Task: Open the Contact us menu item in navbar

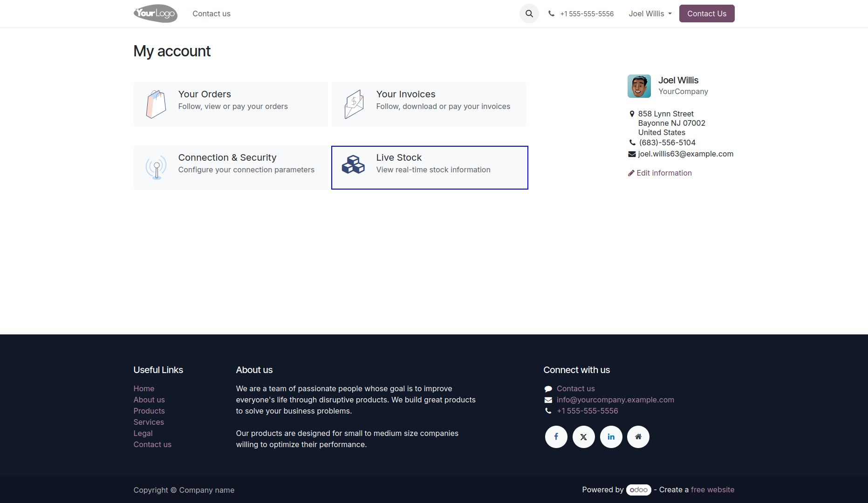Action: point(212,14)
